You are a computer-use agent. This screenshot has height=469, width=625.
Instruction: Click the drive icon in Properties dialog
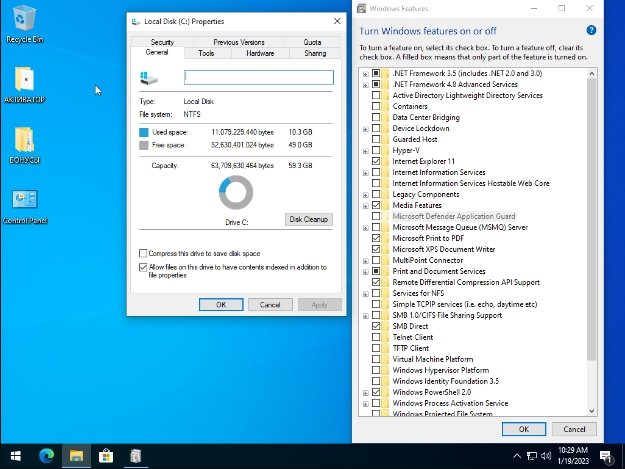point(149,78)
